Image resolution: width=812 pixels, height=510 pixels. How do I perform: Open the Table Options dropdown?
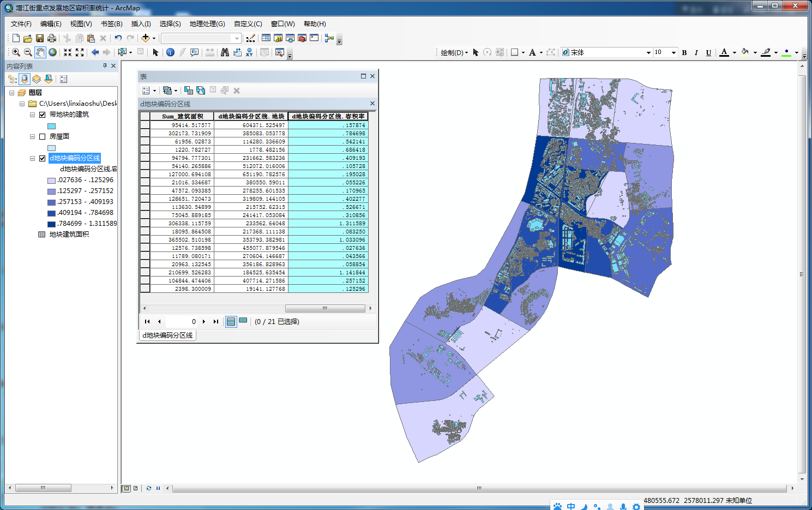click(148, 91)
